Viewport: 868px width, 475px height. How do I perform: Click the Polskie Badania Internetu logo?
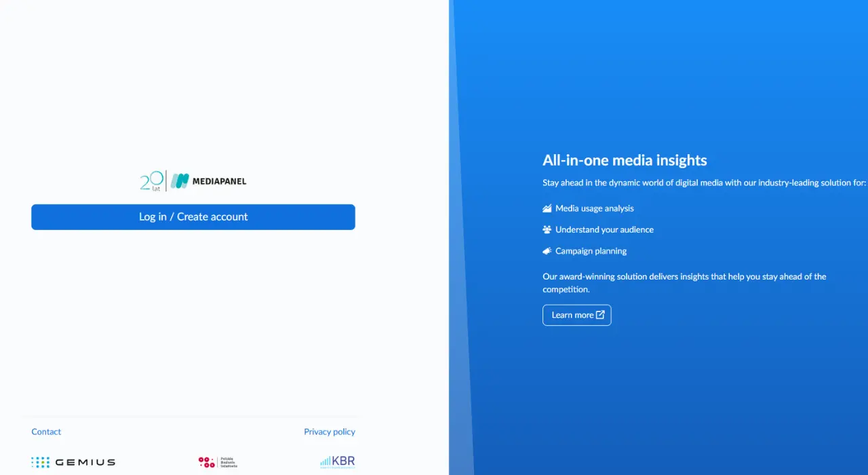tap(218, 462)
